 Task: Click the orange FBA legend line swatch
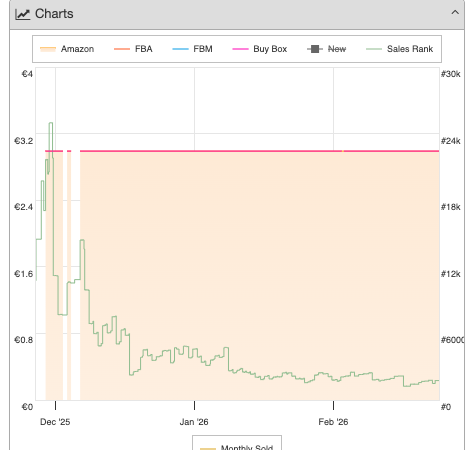pos(122,49)
